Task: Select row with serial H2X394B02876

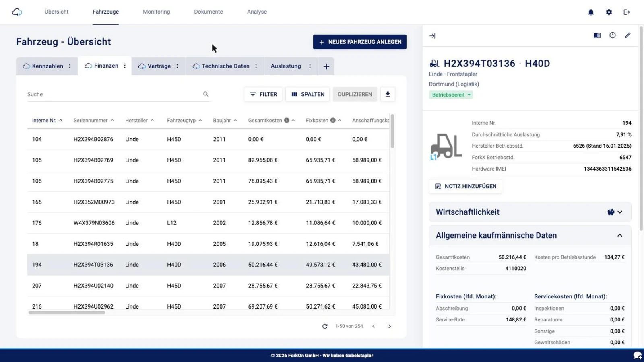Action: click(208, 139)
